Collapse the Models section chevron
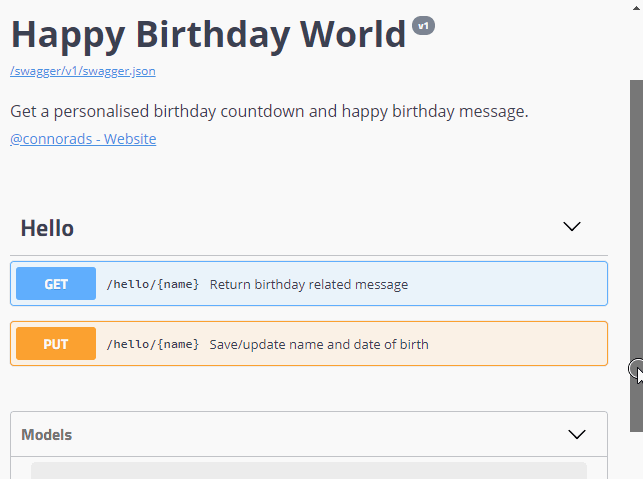 click(x=576, y=434)
